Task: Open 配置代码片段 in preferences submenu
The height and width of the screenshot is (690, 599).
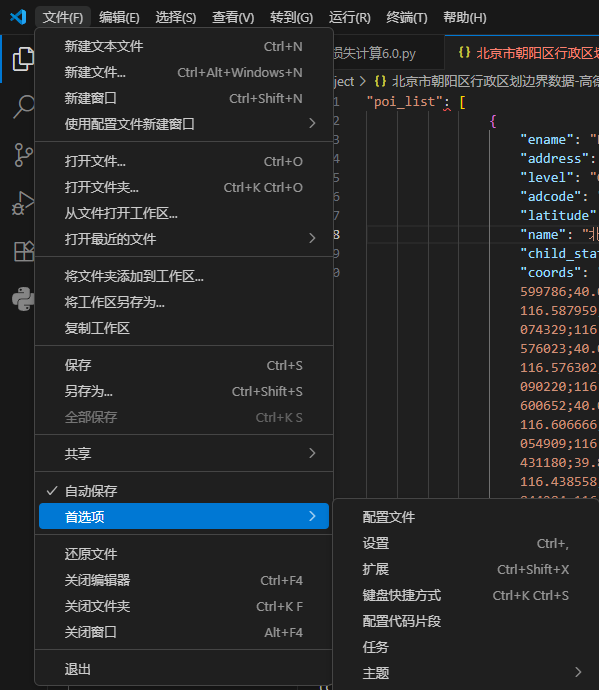Action: point(468,620)
